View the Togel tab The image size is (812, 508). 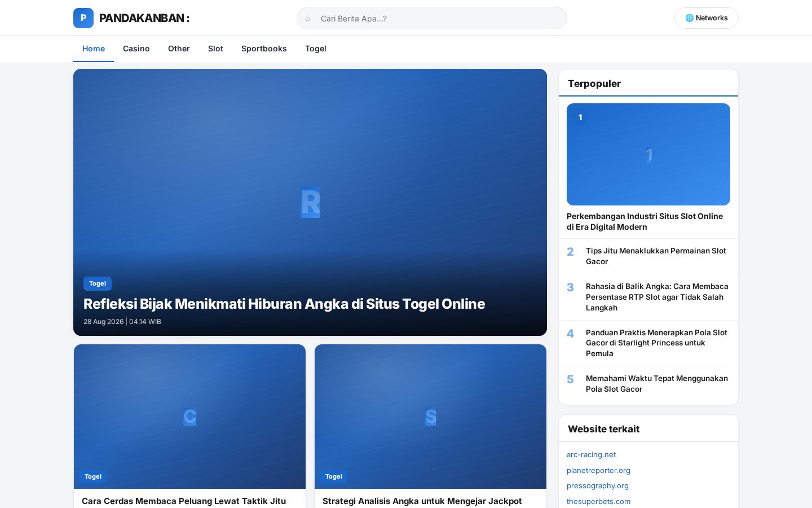(316, 49)
